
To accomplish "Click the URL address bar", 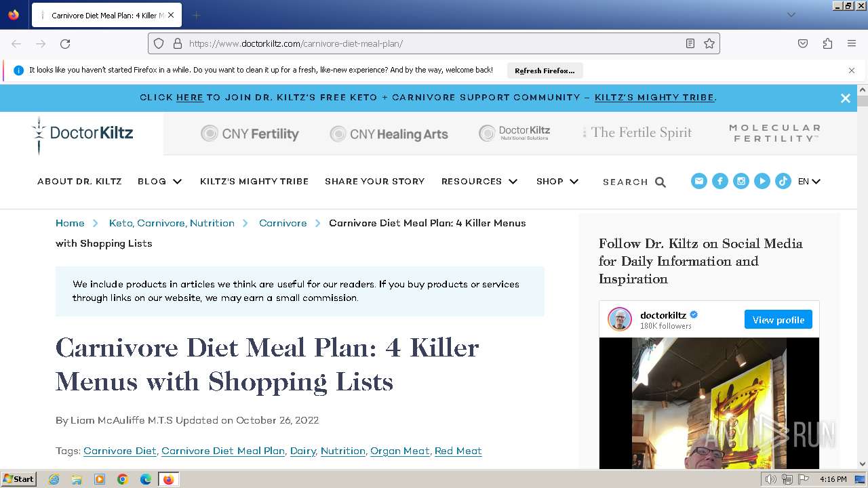I will click(x=434, y=43).
